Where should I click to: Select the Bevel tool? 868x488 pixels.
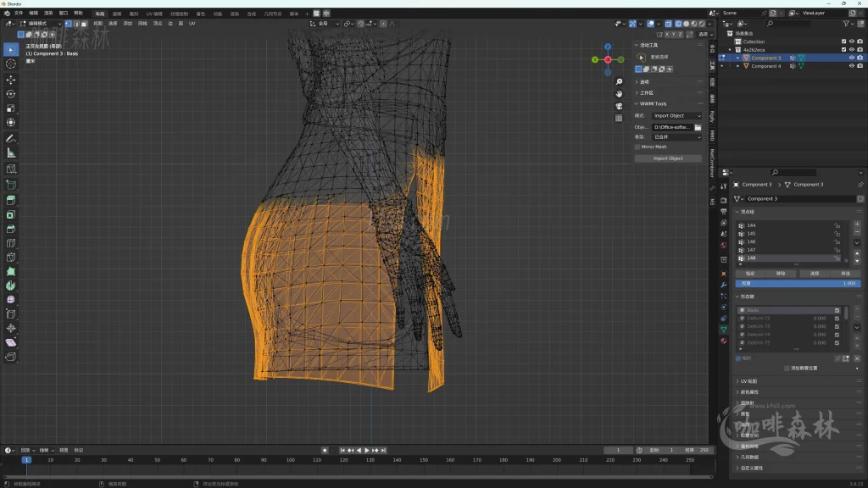click(10, 229)
